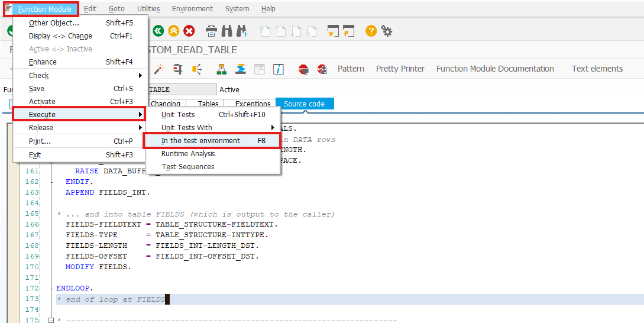Viewport: 644px width, 323px height.
Task: Click the red Cancel X icon
Action: pos(189,31)
